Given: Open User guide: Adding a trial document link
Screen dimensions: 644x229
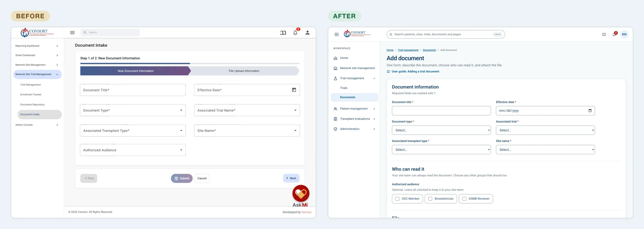Looking at the screenshot, I should pos(413,72).
